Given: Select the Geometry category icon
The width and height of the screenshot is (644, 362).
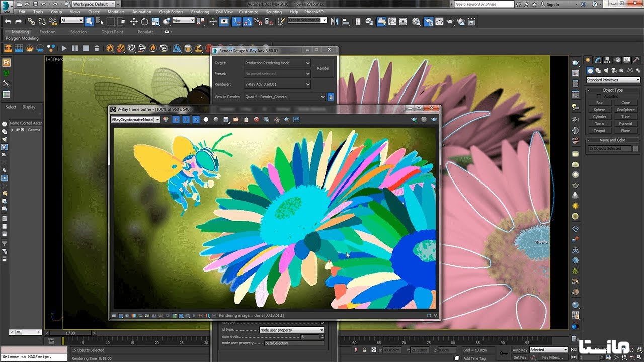Looking at the screenshot, I should pos(590,71).
